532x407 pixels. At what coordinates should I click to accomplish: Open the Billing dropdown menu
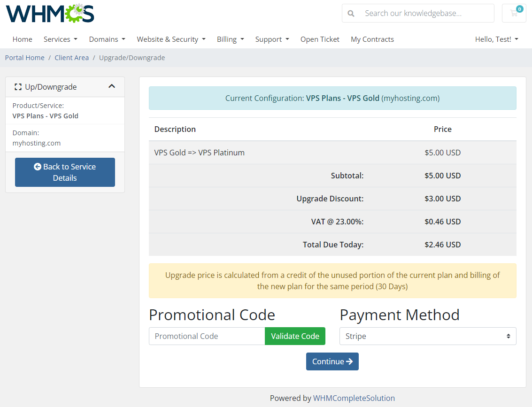pos(230,39)
